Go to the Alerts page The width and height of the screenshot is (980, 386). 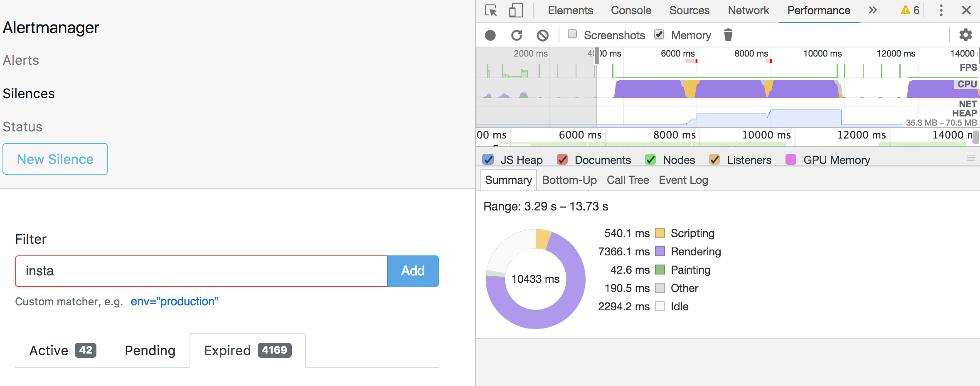pos(21,60)
